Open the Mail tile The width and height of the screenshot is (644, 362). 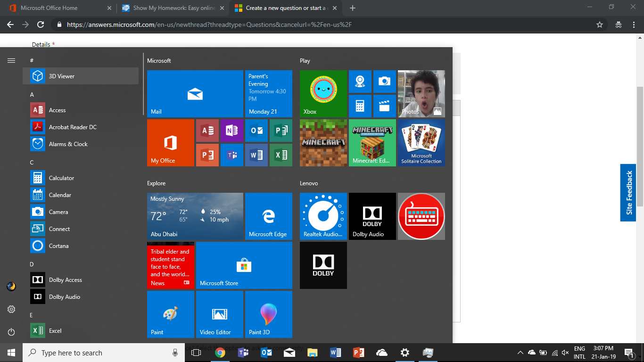[195, 94]
